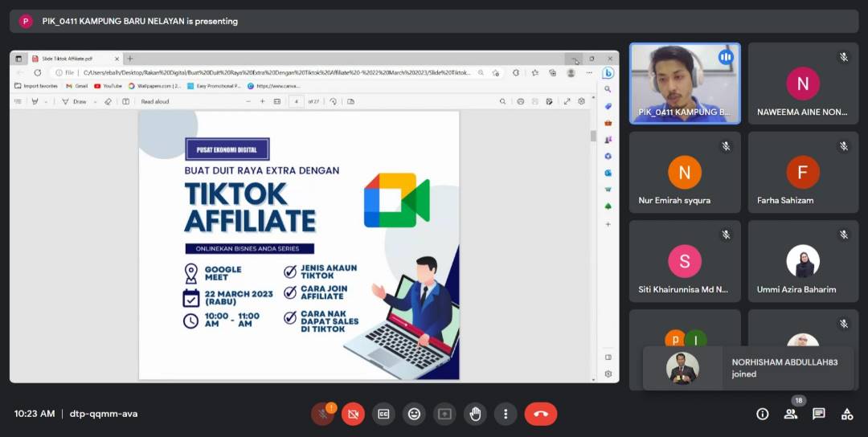Select the Erase tool in PDF toolbar

point(108,101)
